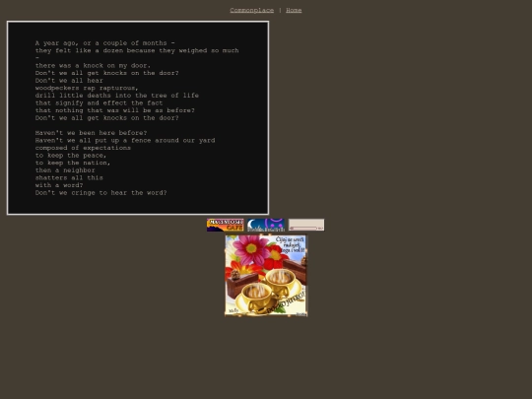Viewport: 532px width, 399px height.
Task: Click the line 'with a word?'
Action: (x=59, y=185)
